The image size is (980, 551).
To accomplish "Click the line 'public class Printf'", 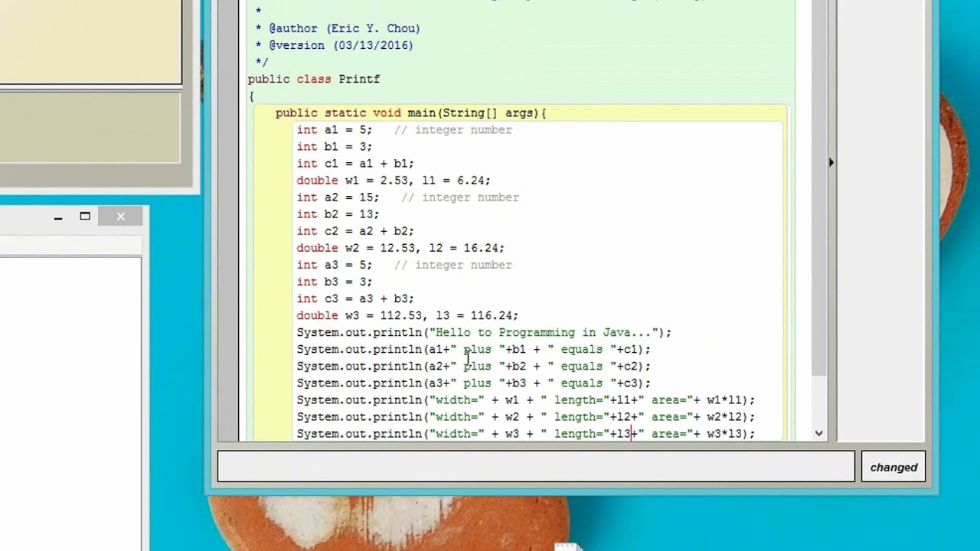I will 314,79.
